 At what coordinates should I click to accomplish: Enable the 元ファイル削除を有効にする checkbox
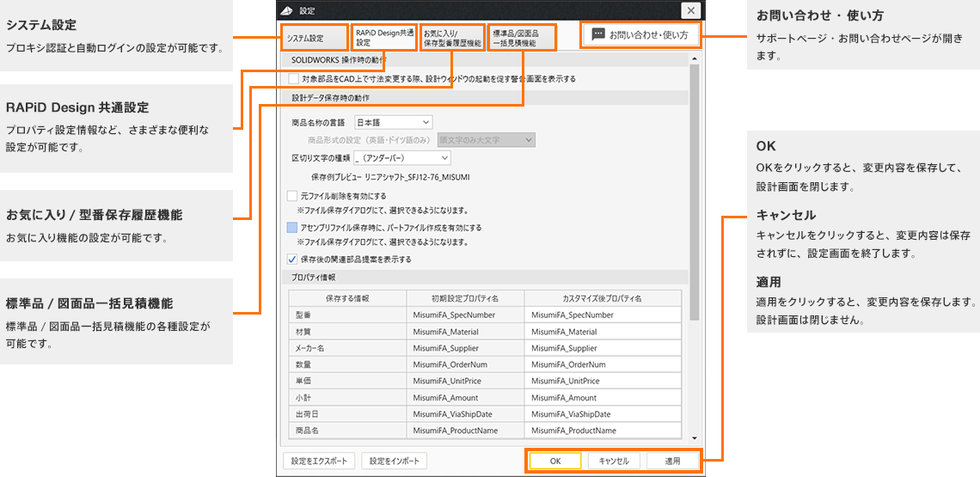(291, 196)
